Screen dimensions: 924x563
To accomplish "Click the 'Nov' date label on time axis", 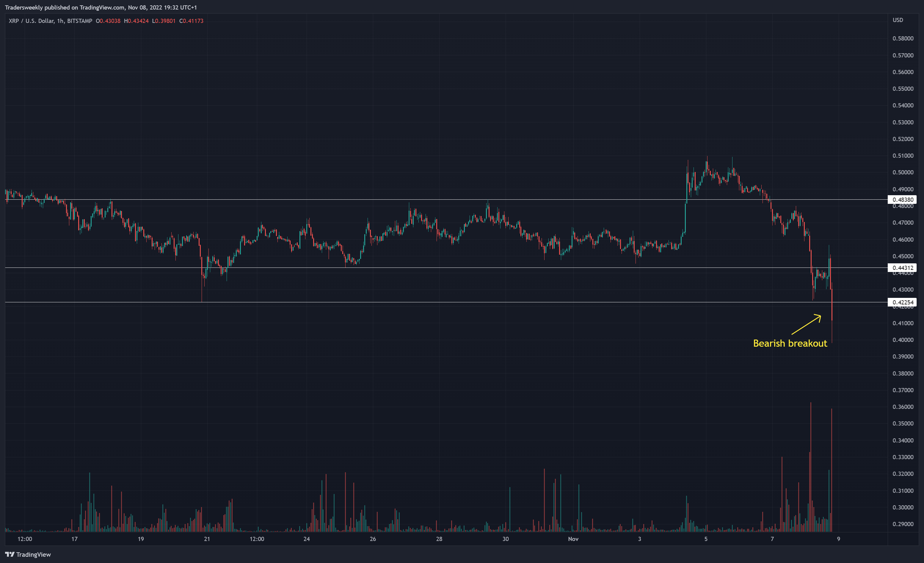I will pyautogui.click(x=573, y=539).
